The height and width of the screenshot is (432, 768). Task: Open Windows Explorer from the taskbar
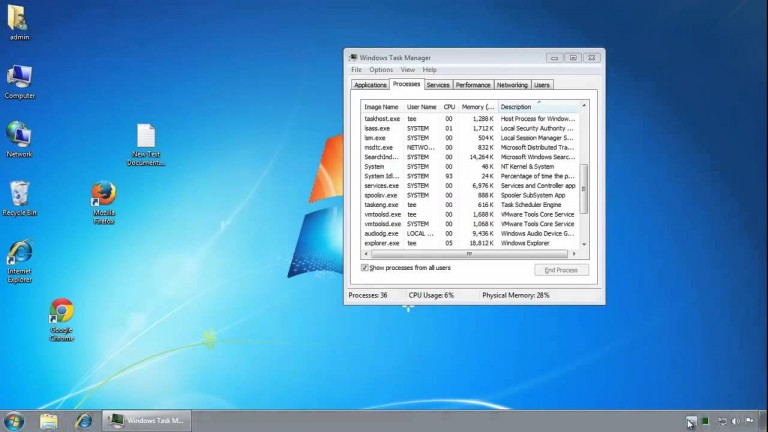[x=48, y=421]
